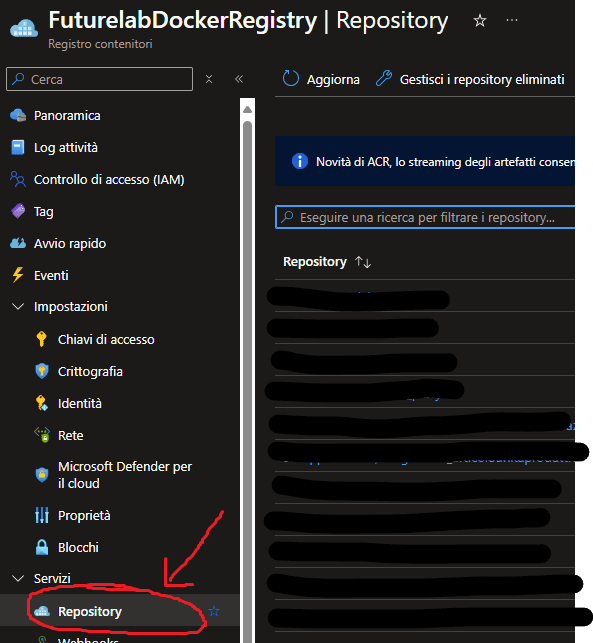The height and width of the screenshot is (643, 593).
Task: Click the Microsoft Defender shield icon
Action: [42, 474]
